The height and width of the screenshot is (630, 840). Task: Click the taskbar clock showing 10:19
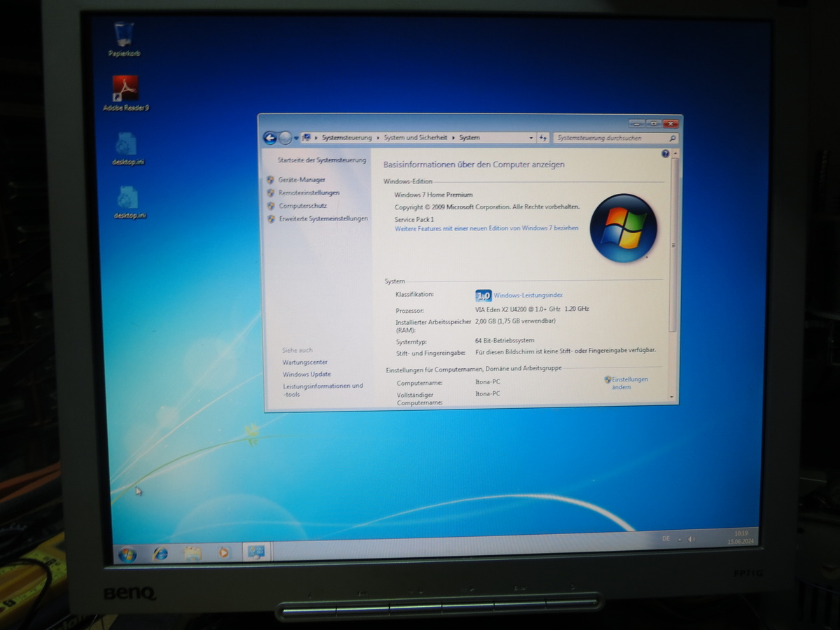click(x=741, y=537)
